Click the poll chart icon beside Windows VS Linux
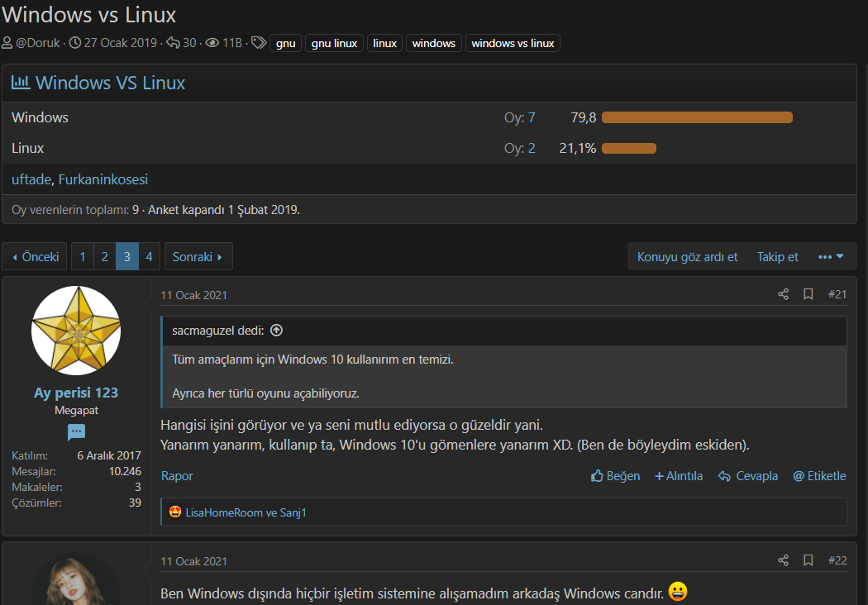Viewport: 868px width, 605px height. (21, 83)
